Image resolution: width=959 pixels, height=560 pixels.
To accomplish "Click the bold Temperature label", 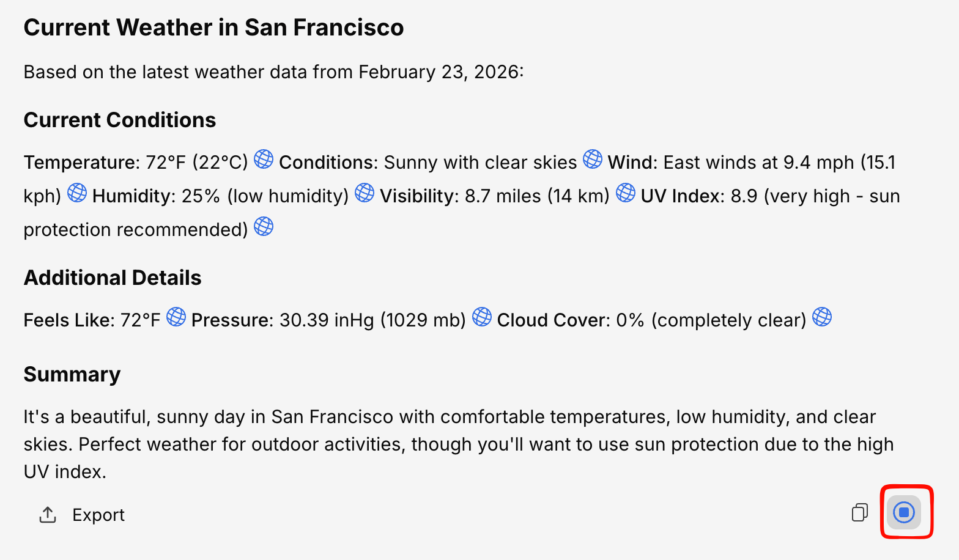I will pos(82,163).
